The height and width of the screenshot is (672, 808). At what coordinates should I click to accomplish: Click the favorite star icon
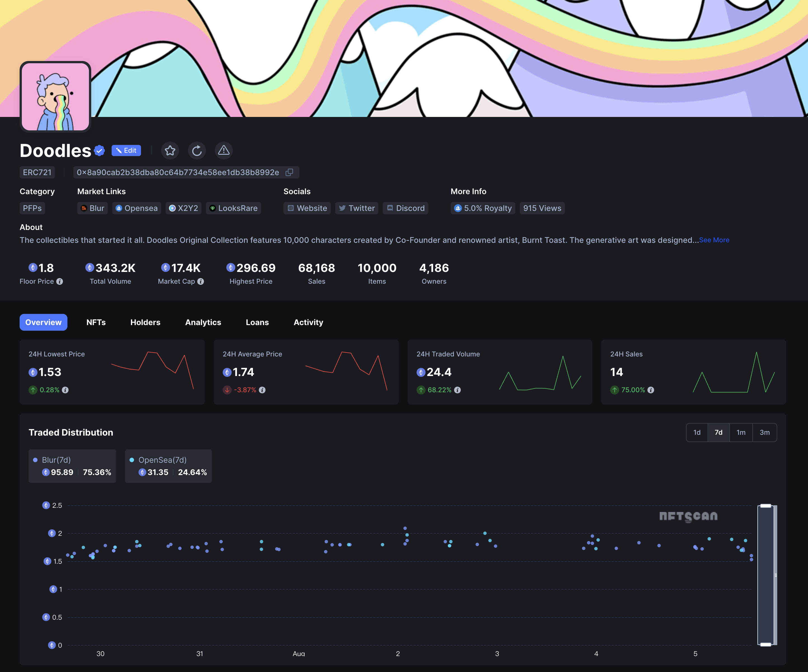coord(170,151)
